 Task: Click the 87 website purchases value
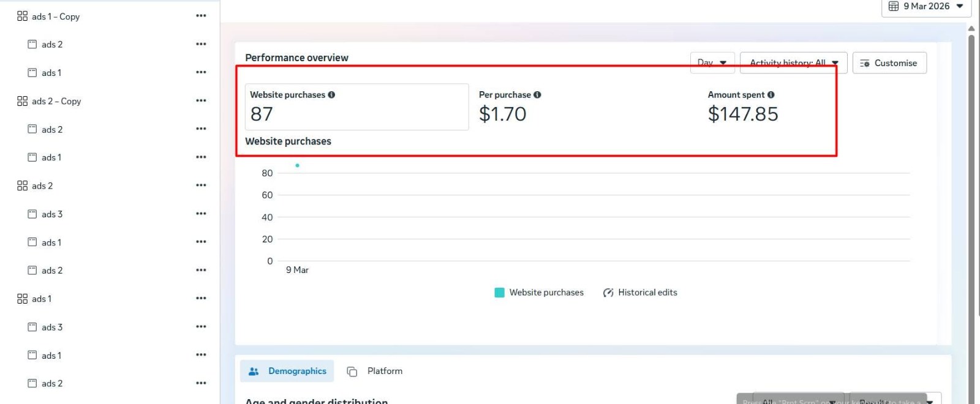coord(262,114)
